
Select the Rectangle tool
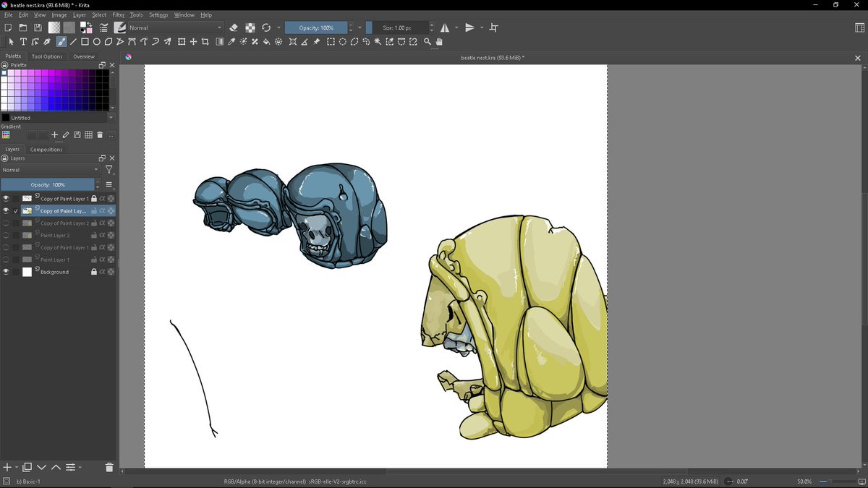(x=85, y=42)
